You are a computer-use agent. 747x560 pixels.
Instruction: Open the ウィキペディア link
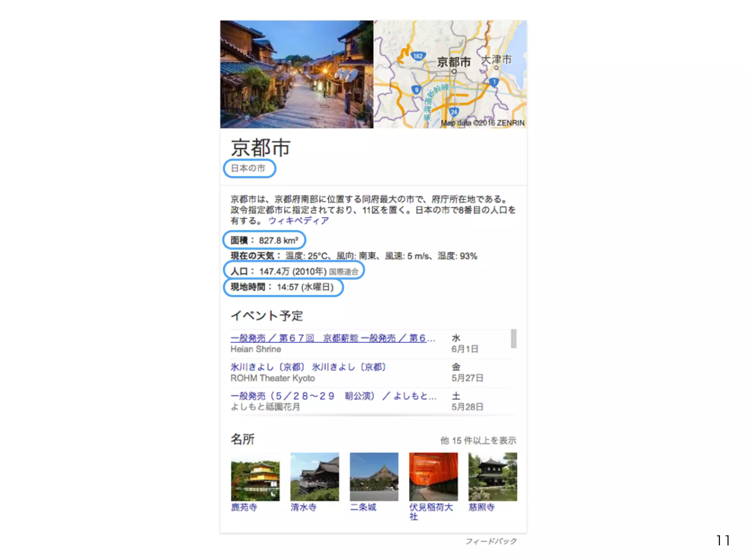[298, 221]
